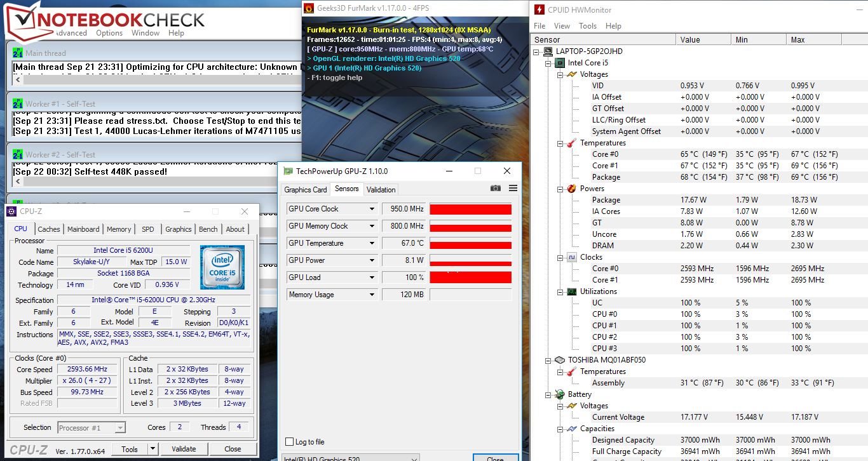Collapse the Clocks group

click(560, 257)
